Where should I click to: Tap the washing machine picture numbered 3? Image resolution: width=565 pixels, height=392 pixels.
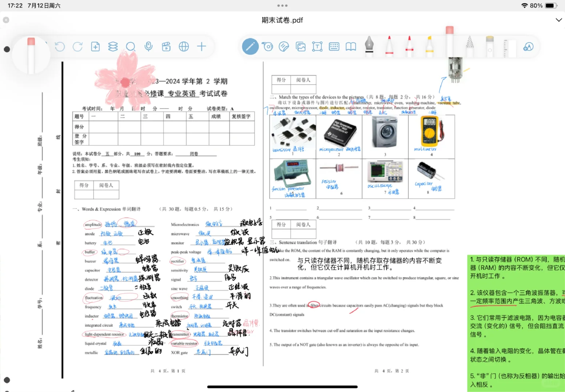[385, 132]
